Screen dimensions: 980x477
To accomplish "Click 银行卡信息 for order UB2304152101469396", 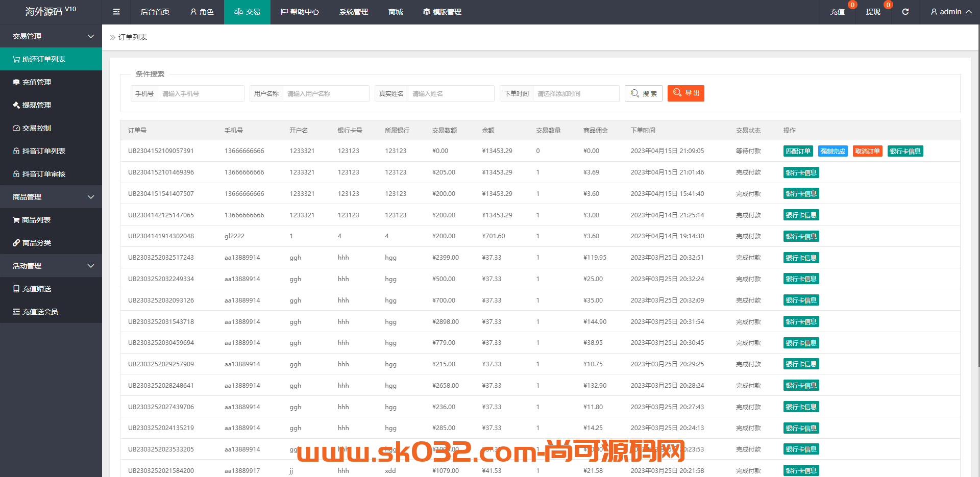I will pos(801,172).
